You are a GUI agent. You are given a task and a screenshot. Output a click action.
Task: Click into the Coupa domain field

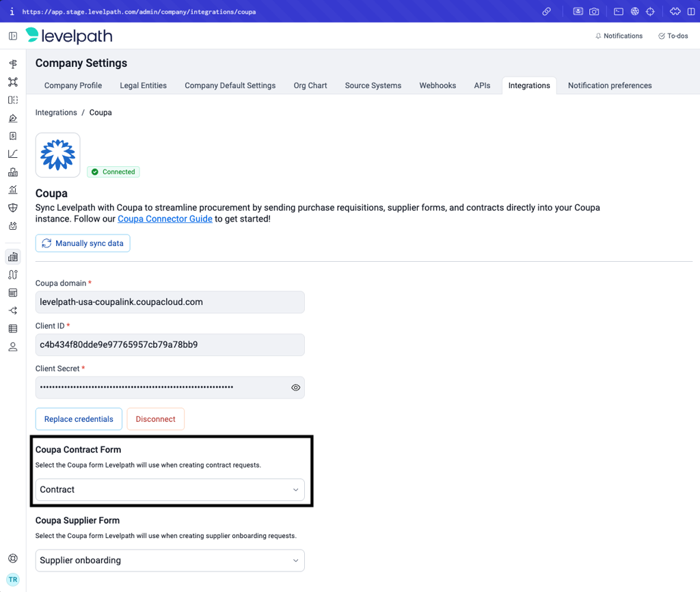(170, 302)
